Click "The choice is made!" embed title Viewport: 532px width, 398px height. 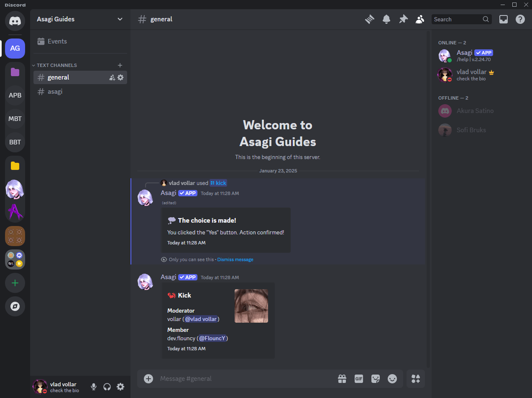coord(207,221)
